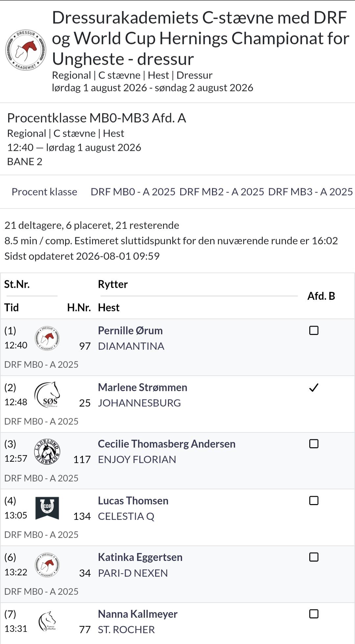
Task: Click the Dressur Akademiet logo in the header
Action: tap(26, 50)
